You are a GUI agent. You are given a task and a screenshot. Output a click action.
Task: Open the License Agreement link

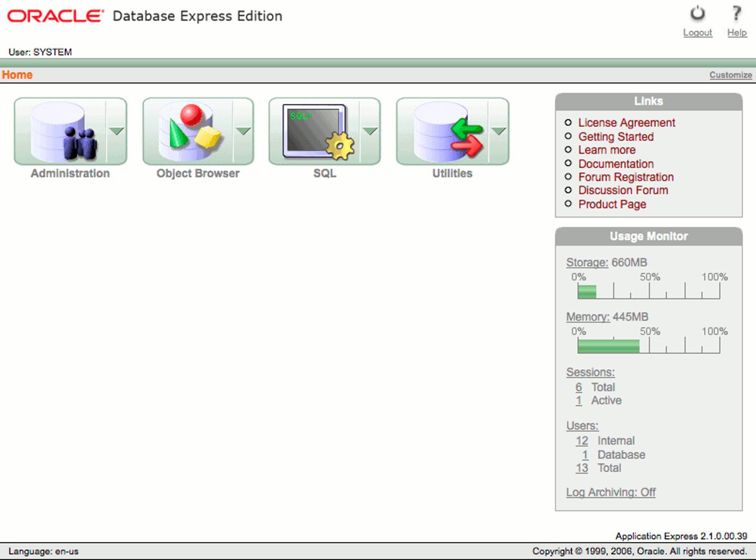point(626,122)
